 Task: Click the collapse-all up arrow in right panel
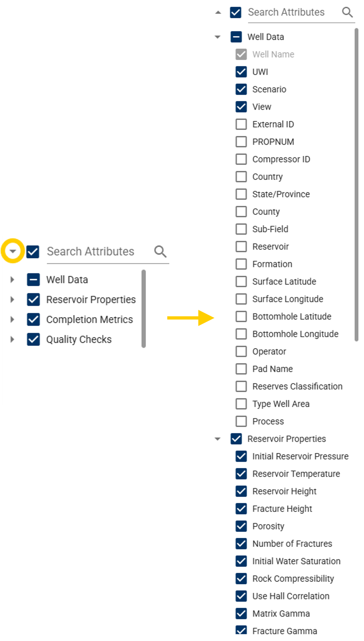218,12
